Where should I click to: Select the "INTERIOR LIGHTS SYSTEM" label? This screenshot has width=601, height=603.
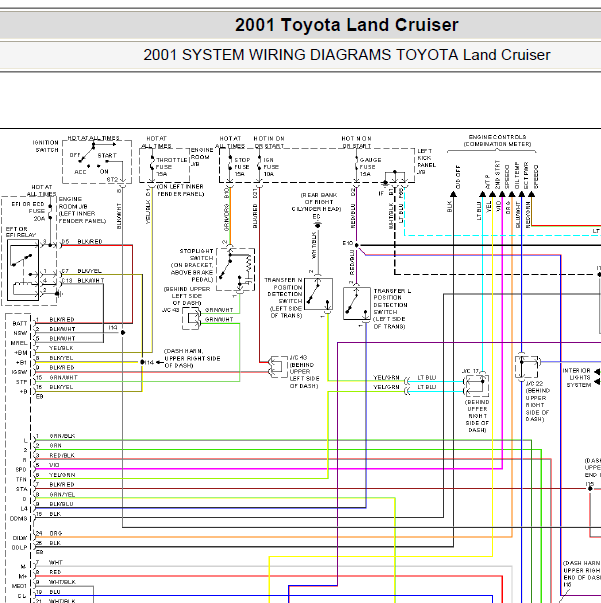pos(576,378)
